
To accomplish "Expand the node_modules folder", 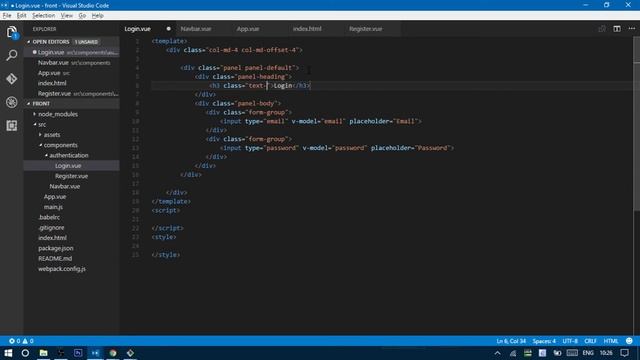I will [x=58, y=114].
